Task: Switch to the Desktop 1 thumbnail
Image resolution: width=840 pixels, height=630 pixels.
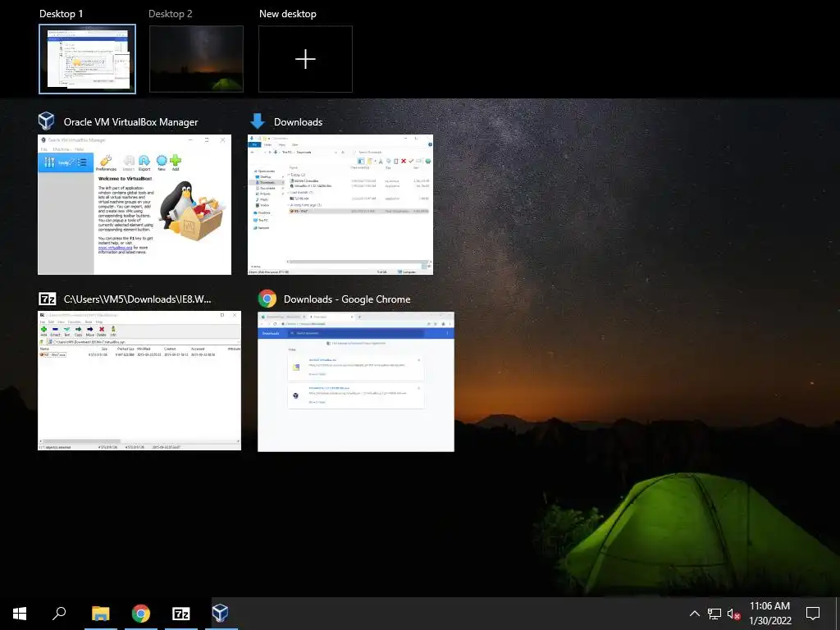Action: pyautogui.click(x=87, y=59)
